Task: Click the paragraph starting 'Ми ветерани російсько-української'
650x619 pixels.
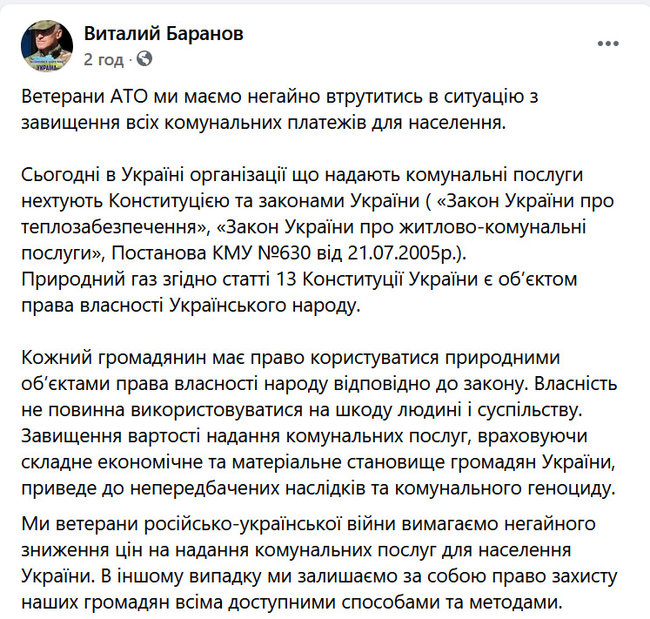Action: [x=319, y=564]
